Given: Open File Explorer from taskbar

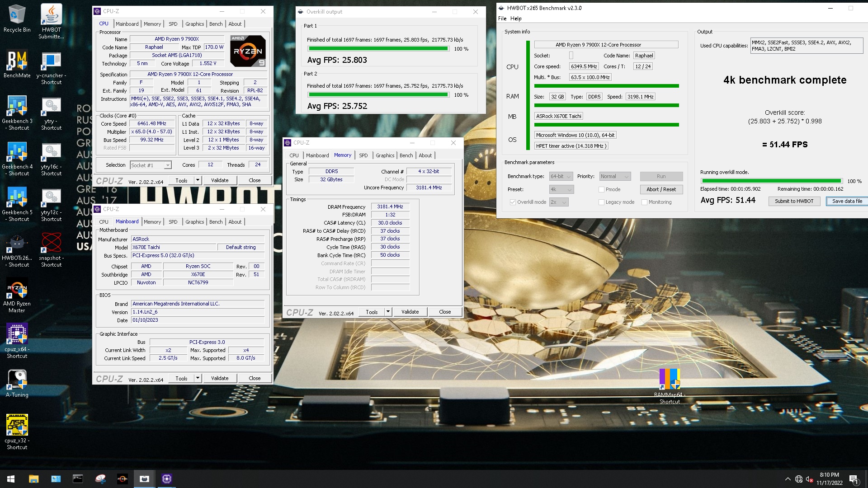Looking at the screenshot, I should tap(33, 479).
